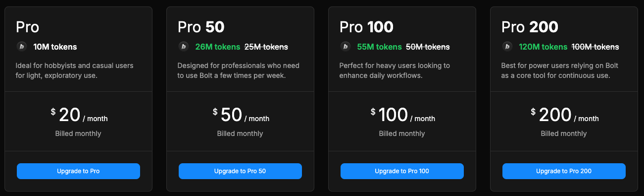Click the 10M tokens label
This screenshot has height=196, width=644.
[x=55, y=47]
